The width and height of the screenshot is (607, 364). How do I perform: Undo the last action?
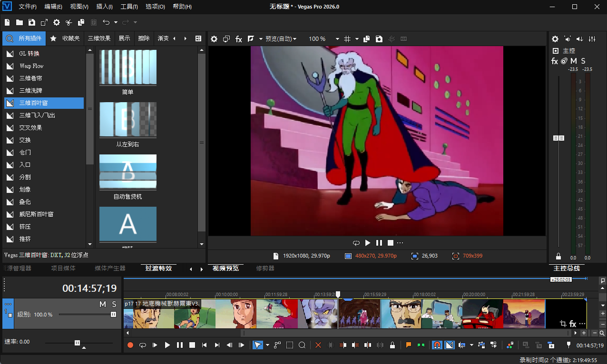click(106, 22)
